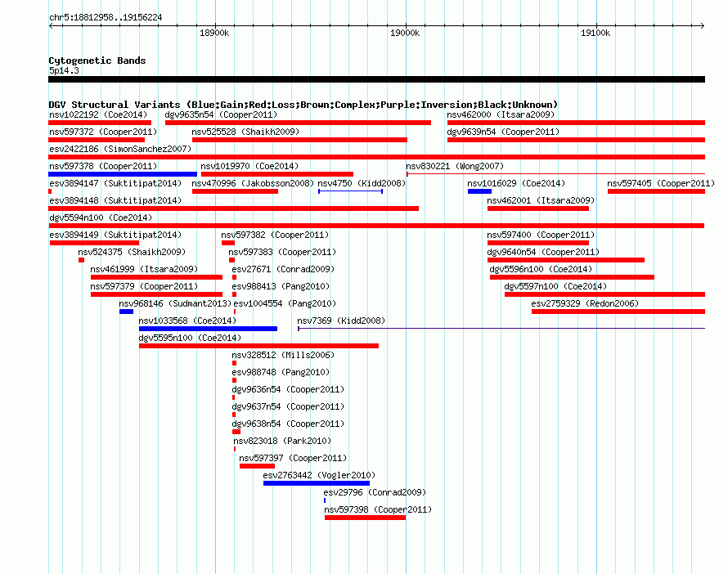Click dgv5597n100 (Coe2014) label
This screenshot has width=728, height=574.
click(x=555, y=286)
